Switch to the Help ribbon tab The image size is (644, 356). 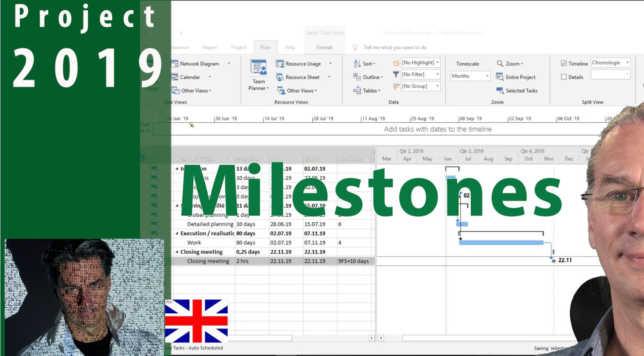click(x=290, y=47)
